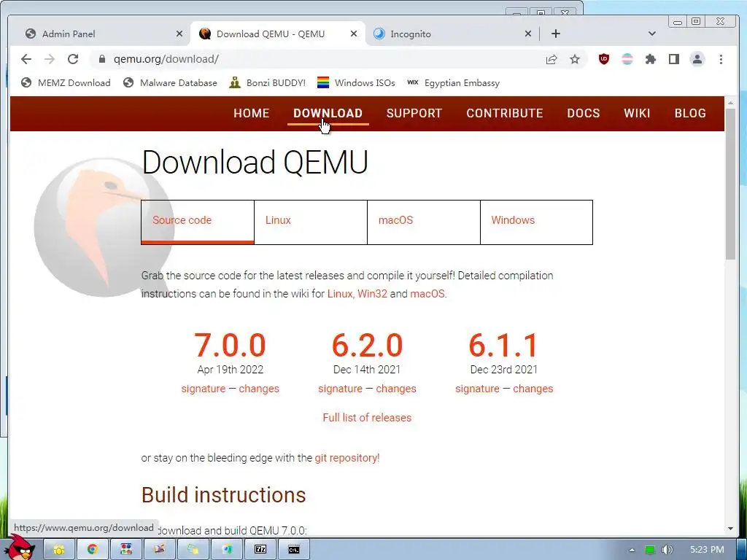Open the Angry Birds start button
Screen dimensions: 747x560
pos(20,548)
